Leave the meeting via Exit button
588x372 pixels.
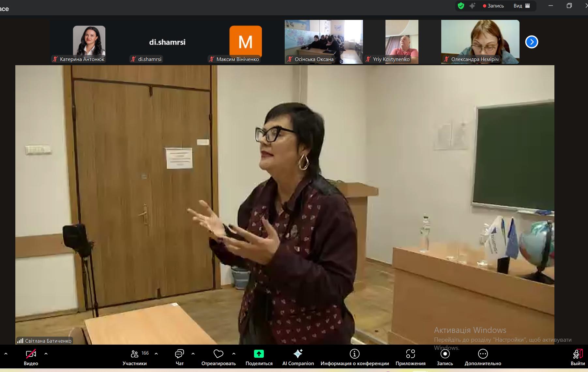[578, 357]
